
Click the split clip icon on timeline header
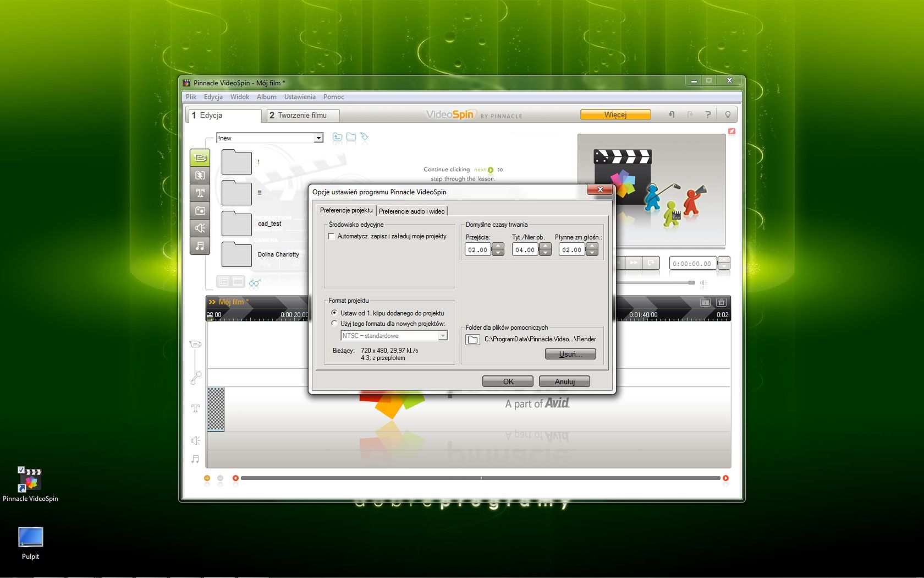(705, 302)
